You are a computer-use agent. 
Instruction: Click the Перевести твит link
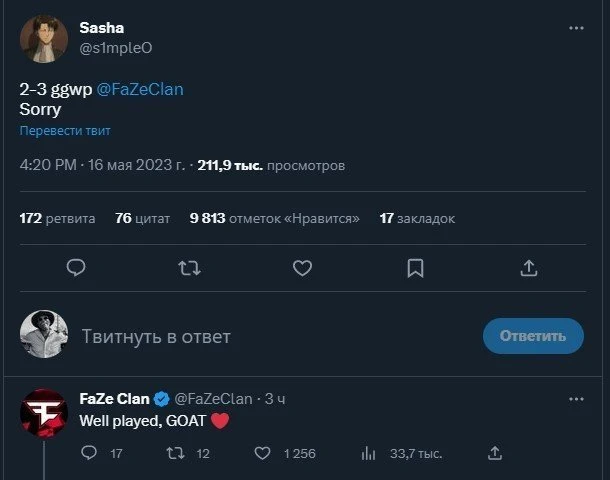click(x=65, y=131)
